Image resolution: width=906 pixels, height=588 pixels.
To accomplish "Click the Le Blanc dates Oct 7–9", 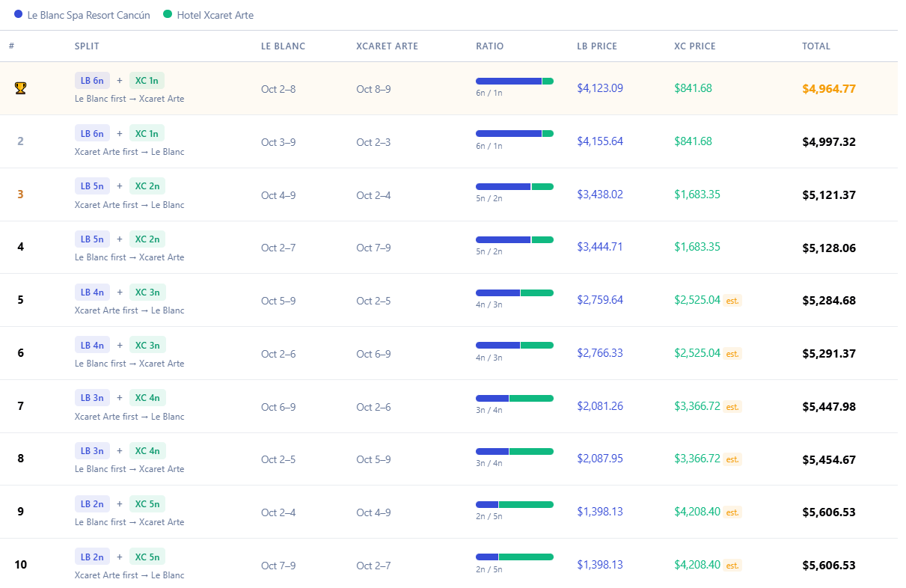I will pyautogui.click(x=278, y=566).
